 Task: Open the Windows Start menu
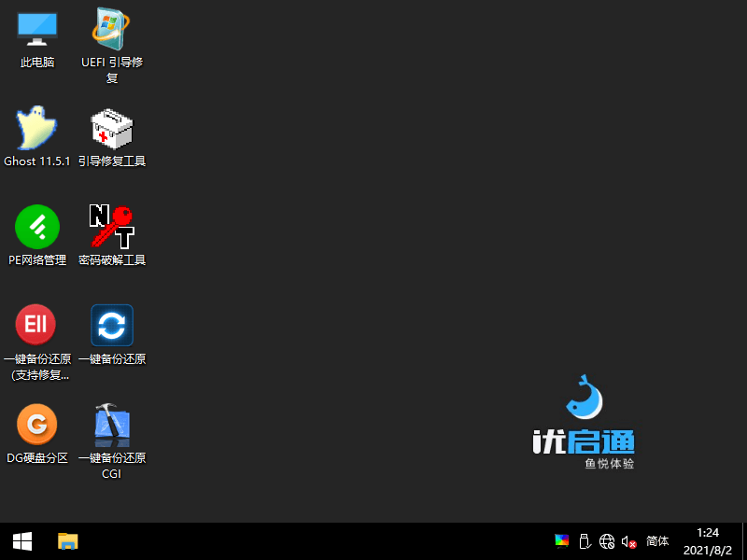click(x=22, y=541)
